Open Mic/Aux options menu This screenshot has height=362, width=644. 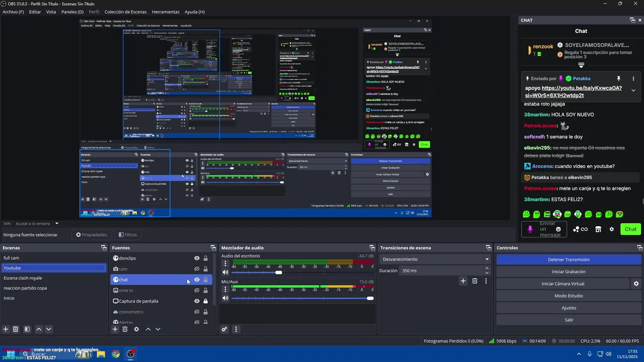tap(225, 289)
